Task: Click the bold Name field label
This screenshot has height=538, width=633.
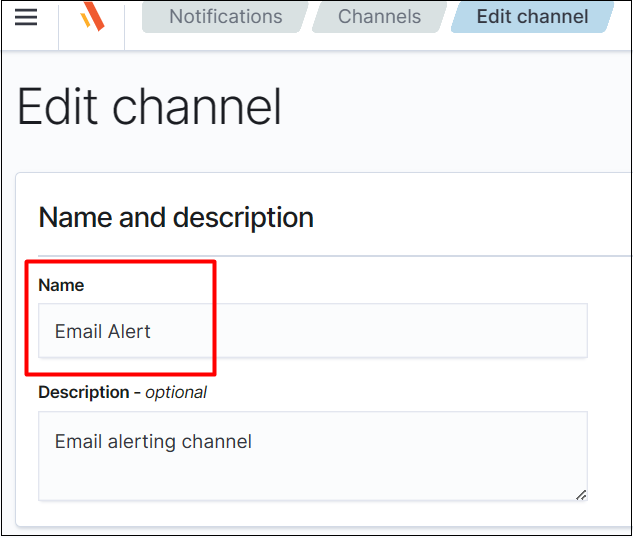Action: 61,285
